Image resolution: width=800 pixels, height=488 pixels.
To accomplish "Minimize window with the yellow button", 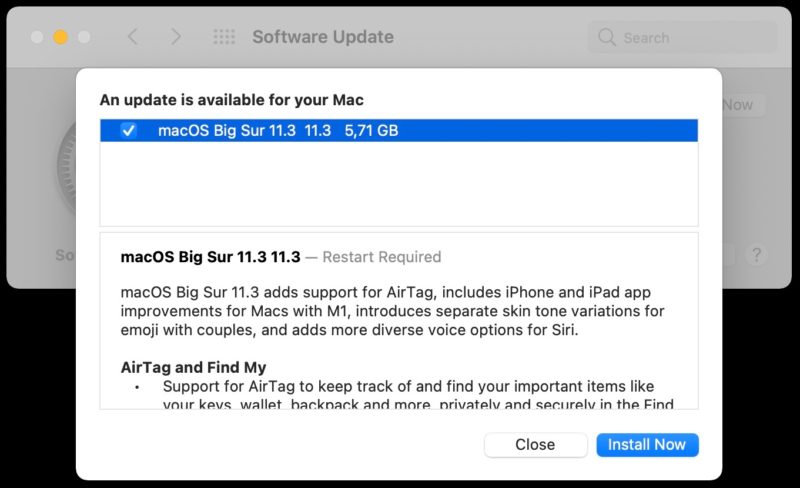I will coord(61,37).
